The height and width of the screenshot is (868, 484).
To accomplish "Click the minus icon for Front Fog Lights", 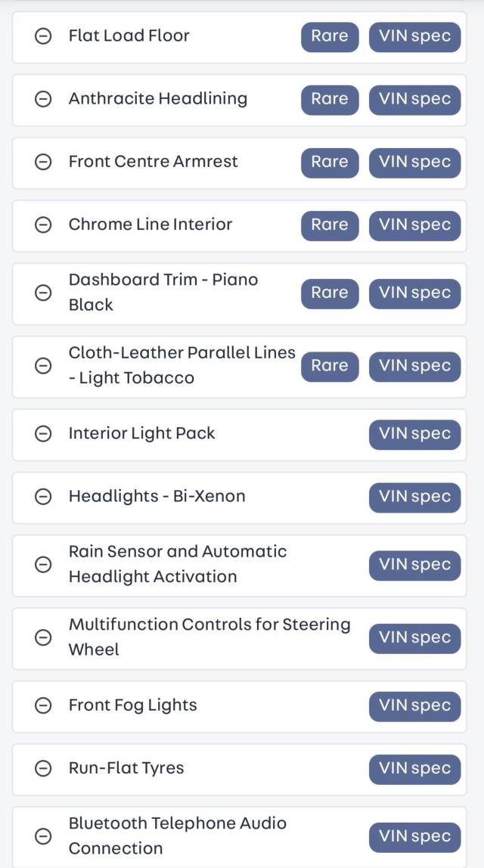I will tap(43, 705).
